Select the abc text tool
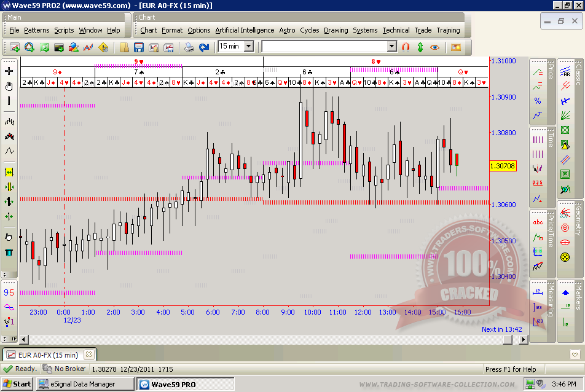 click(538, 222)
